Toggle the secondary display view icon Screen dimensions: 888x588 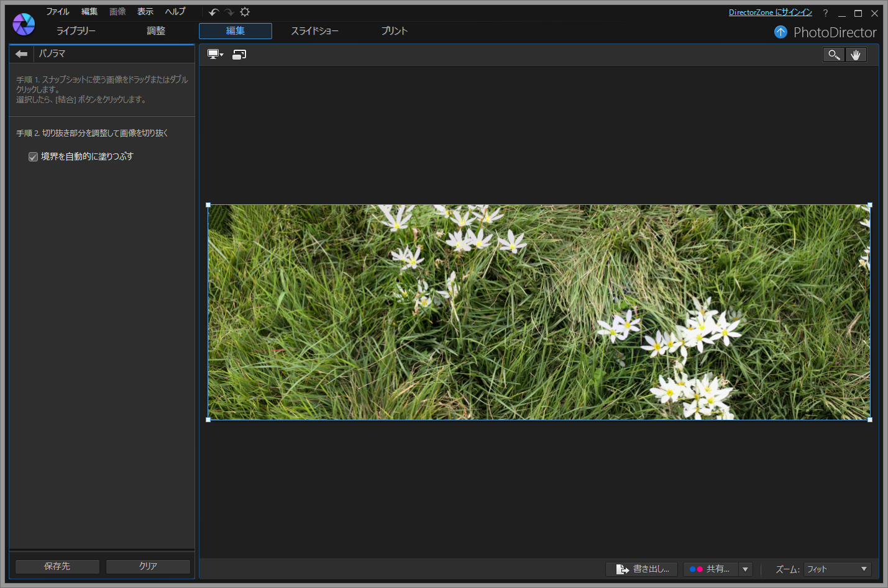[239, 55]
